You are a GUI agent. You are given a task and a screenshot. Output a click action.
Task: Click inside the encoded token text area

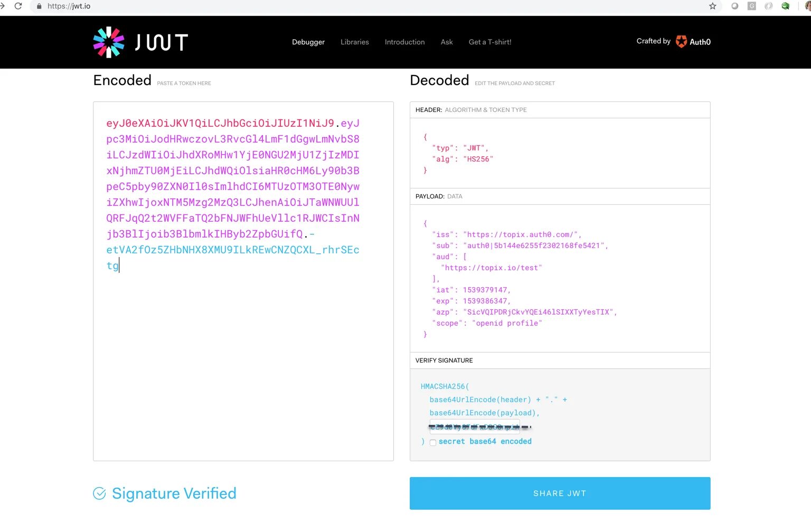(x=243, y=343)
